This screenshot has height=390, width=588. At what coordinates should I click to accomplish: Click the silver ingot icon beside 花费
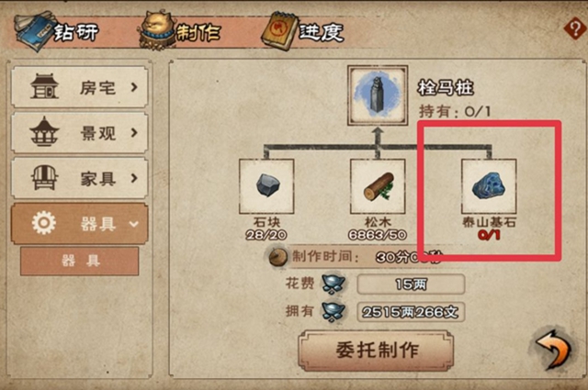tap(334, 284)
